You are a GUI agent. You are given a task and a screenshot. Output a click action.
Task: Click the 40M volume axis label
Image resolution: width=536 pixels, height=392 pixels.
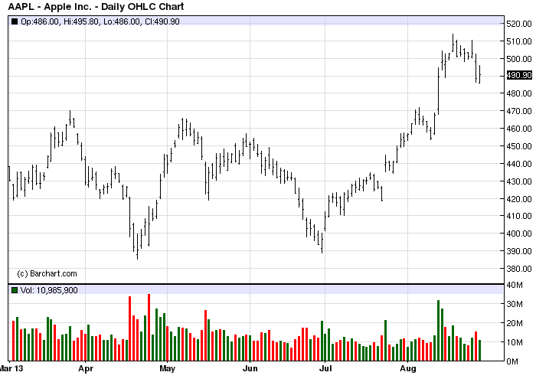pos(515,285)
